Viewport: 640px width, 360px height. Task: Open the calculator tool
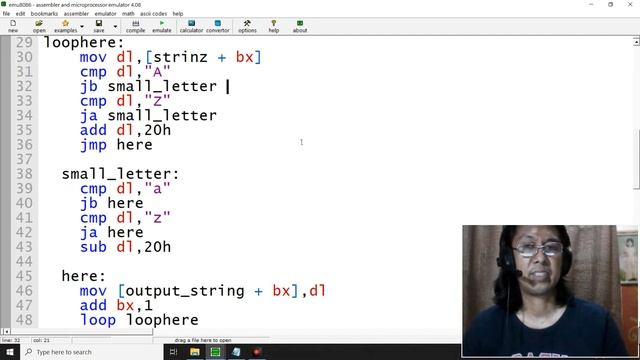pyautogui.click(x=191, y=26)
